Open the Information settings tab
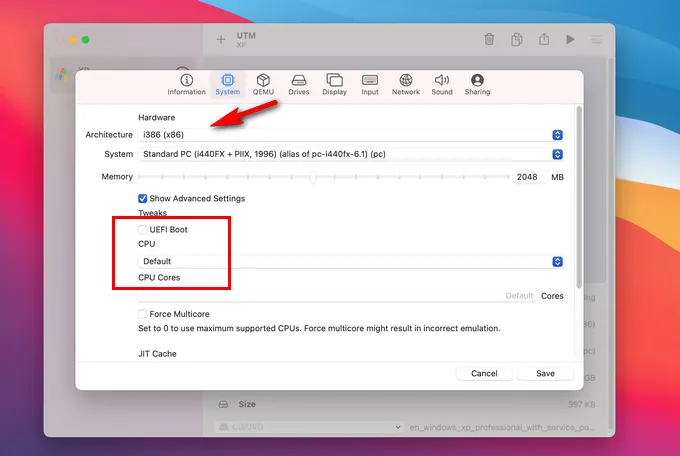This screenshot has width=680, height=456. [186, 85]
